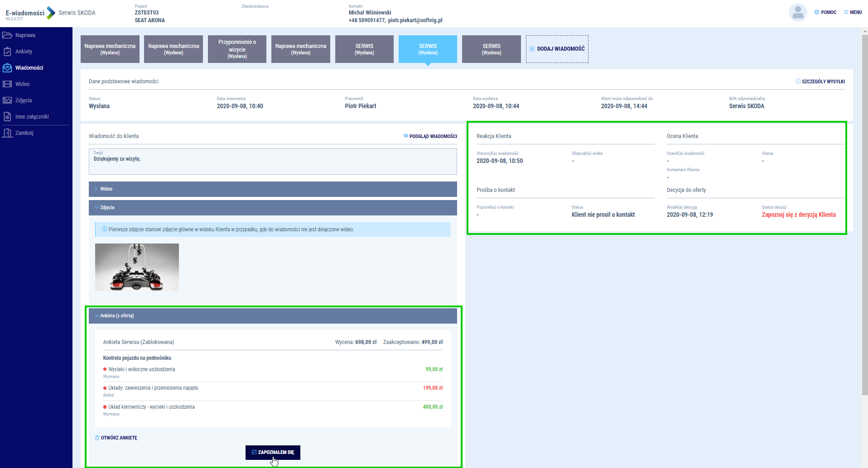Expand the Wideo section

(272, 189)
